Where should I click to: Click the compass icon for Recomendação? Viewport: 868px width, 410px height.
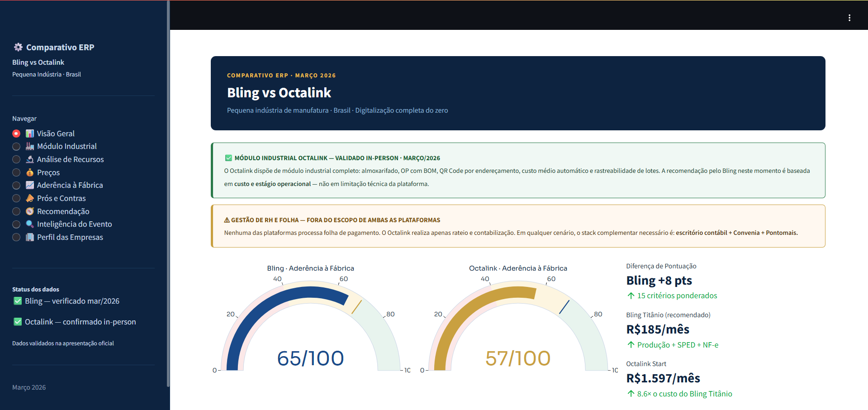30,211
